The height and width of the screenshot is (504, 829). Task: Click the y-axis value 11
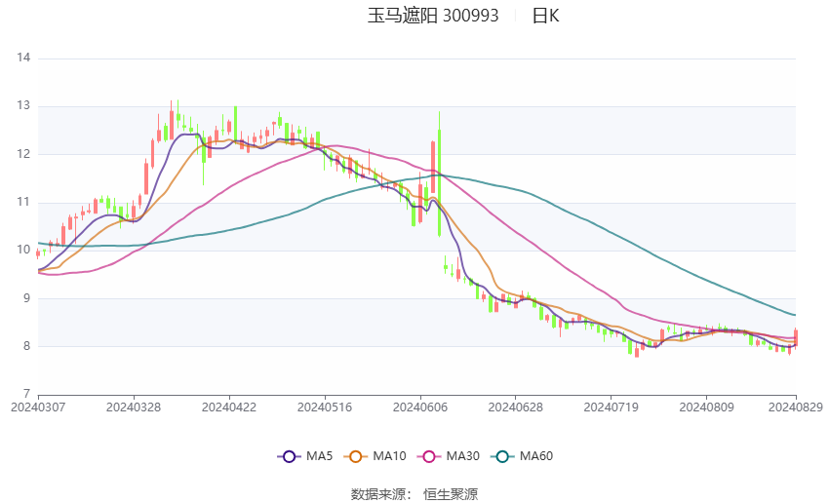tap(23, 202)
